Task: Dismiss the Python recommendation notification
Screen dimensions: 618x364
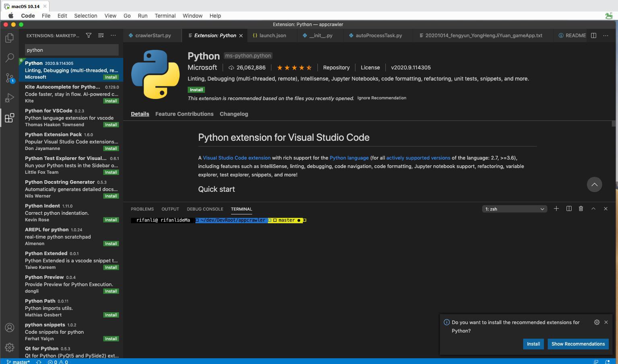Action: (x=606, y=322)
